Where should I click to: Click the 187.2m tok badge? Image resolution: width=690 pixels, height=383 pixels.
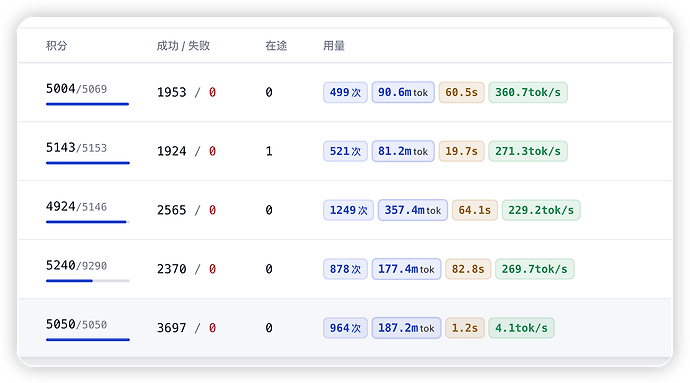pos(406,328)
